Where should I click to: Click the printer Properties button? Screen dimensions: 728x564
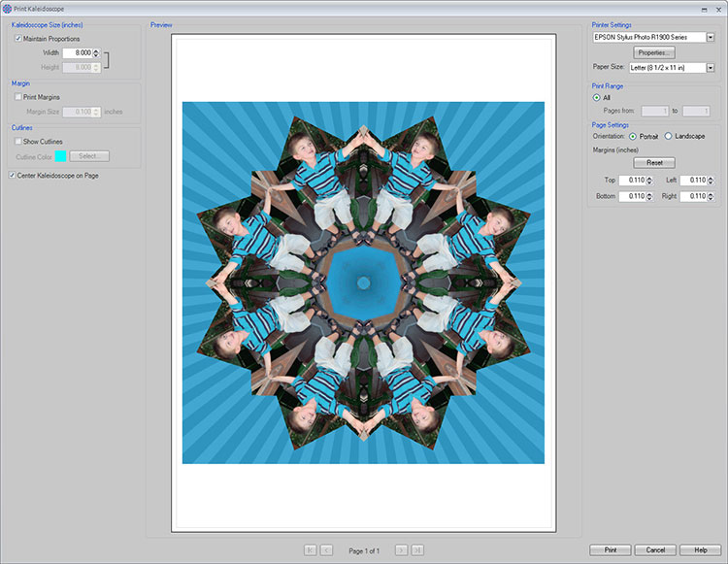[x=654, y=52]
